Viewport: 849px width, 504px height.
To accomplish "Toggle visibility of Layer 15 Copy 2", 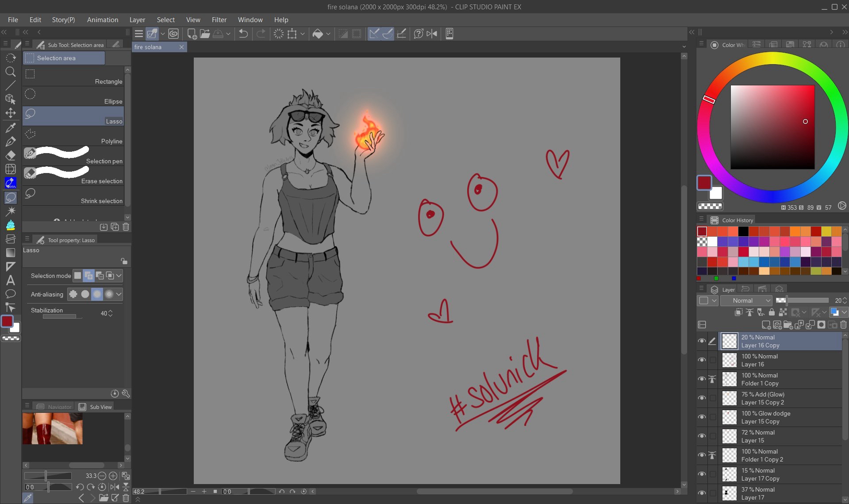I will pos(702,398).
